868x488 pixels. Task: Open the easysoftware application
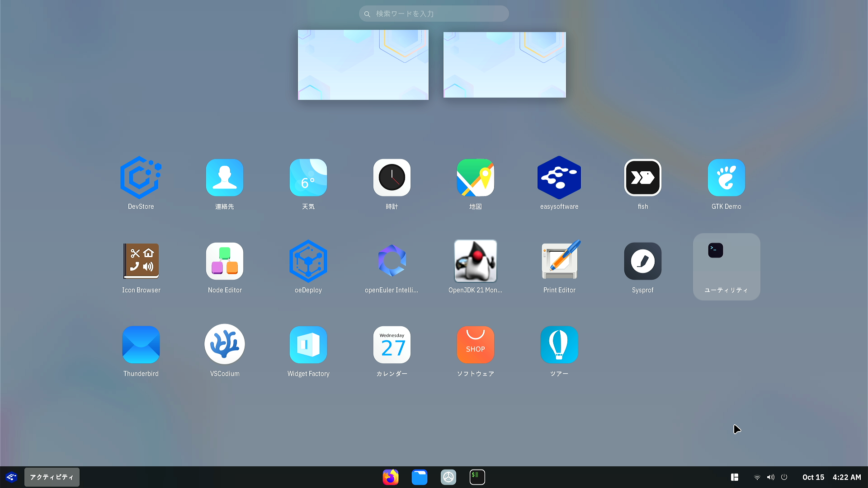point(559,178)
